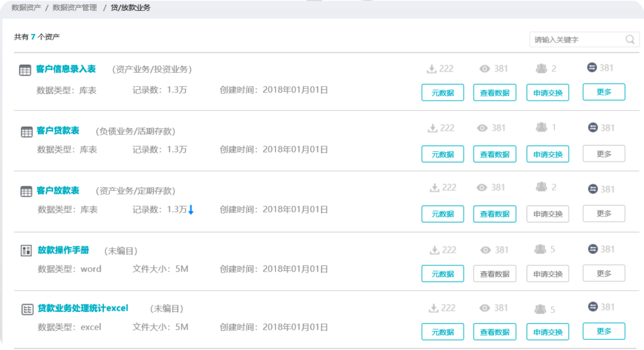Click the users icon in 客户贷款表 row
The image size is (644, 350).
(541, 127)
